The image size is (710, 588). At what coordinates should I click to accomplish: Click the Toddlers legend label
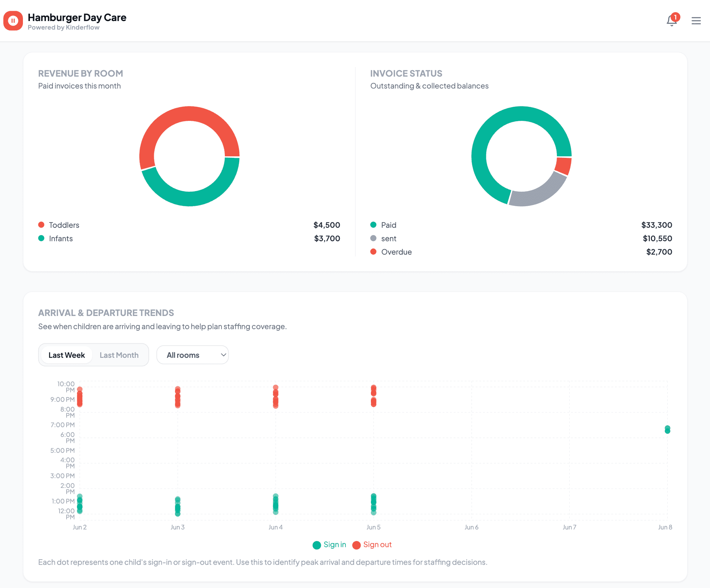click(x=64, y=225)
